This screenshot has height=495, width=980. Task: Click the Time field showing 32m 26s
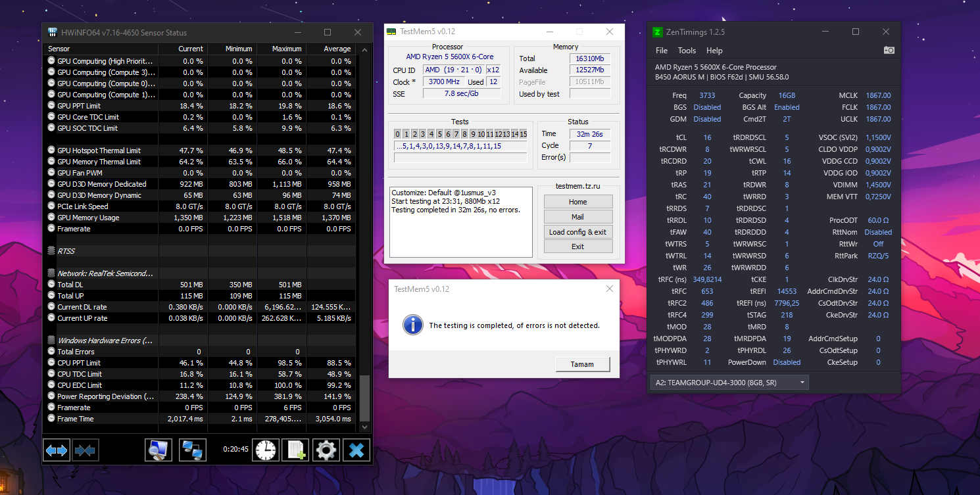(590, 134)
